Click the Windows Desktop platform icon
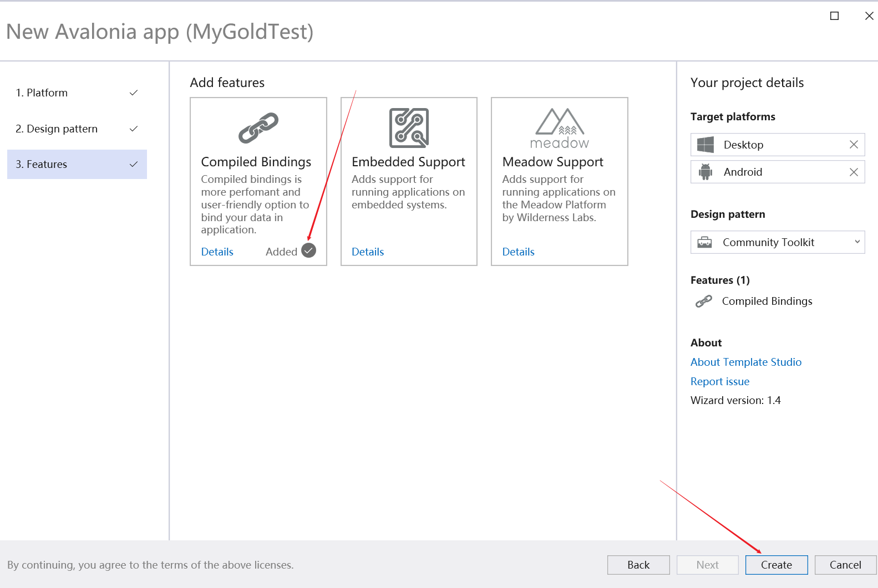 [705, 145]
